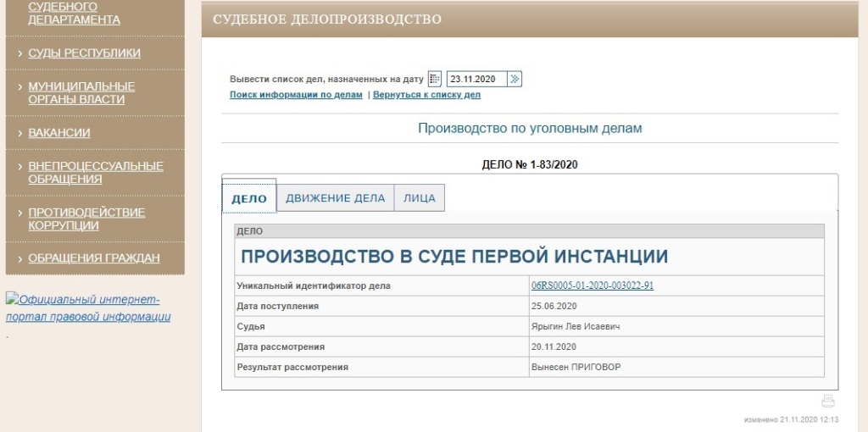Image resolution: width=868 pixels, height=432 pixels.
Task: Select Внепроцессуальные обращения in sidebar
Action: tap(95, 172)
